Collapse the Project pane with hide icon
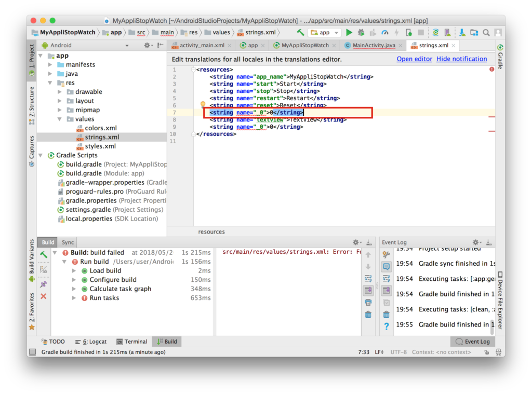Viewport: 532px width, 395px height. click(160, 45)
